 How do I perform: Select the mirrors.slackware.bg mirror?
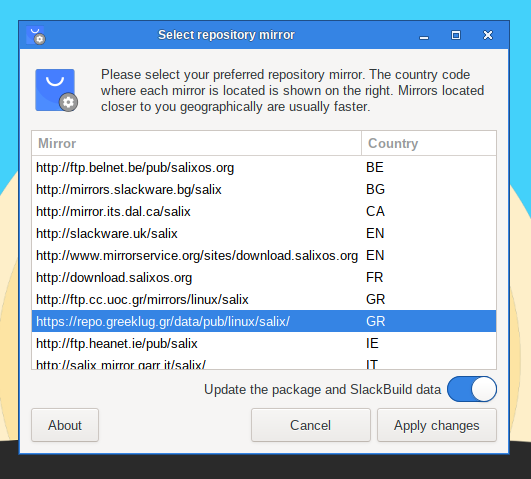click(264, 189)
